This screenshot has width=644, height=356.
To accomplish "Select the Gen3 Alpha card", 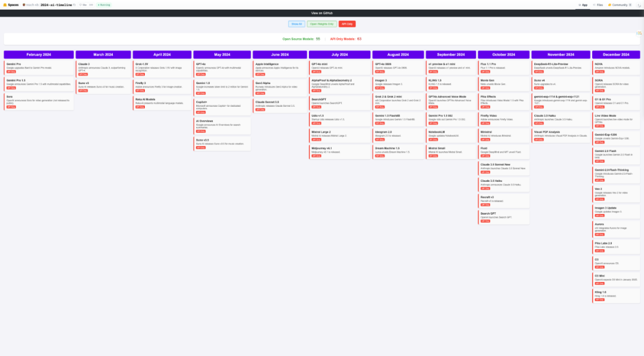I will point(280,88).
